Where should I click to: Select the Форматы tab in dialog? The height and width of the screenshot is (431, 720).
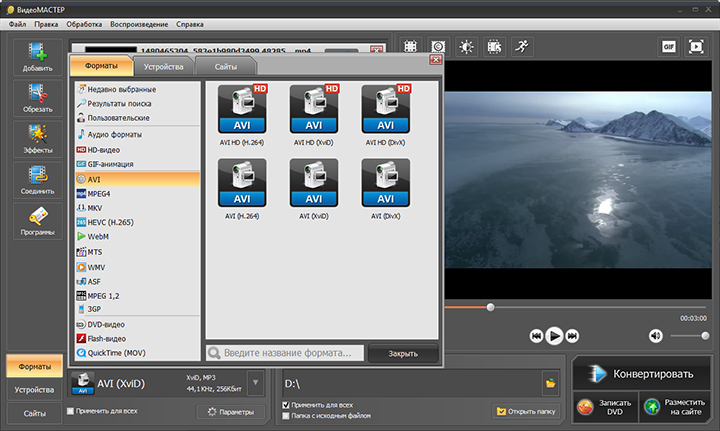[101, 66]
